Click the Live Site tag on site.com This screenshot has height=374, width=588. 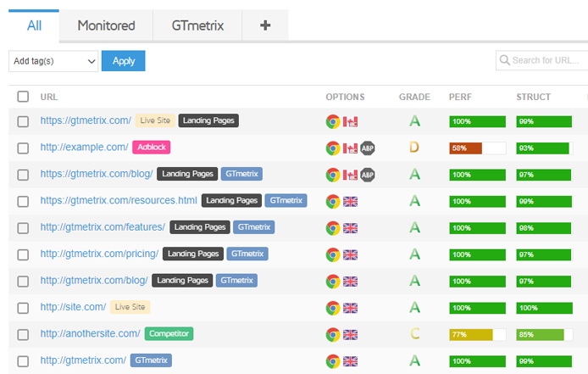coord(130,307)
